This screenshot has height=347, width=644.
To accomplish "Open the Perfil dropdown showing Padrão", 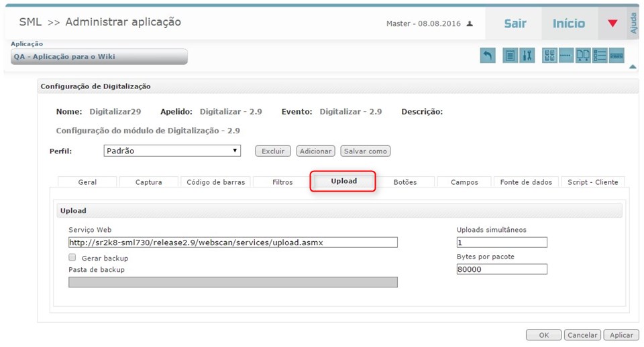I will coord(172,151).
